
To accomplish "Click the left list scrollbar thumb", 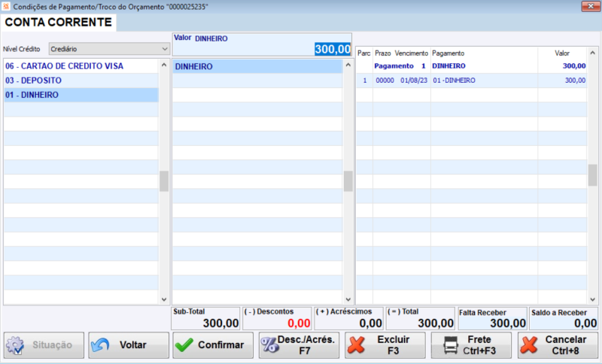I will coord(164,181).
